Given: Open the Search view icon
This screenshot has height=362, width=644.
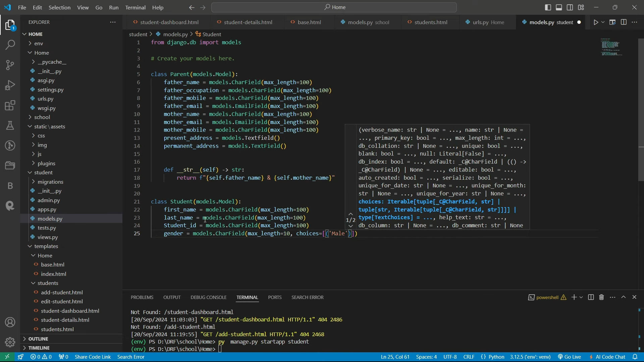Looking at the screenshot, I should click(10, 45).
